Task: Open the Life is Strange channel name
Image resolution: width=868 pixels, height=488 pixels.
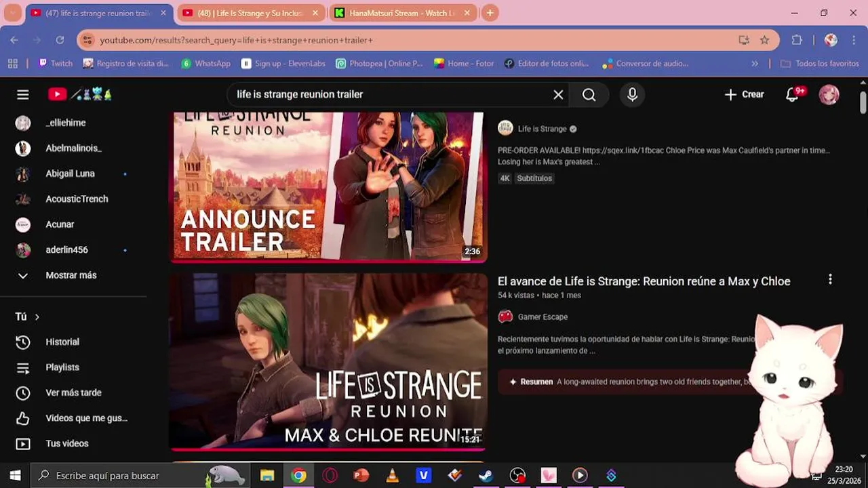Action: 542,129
